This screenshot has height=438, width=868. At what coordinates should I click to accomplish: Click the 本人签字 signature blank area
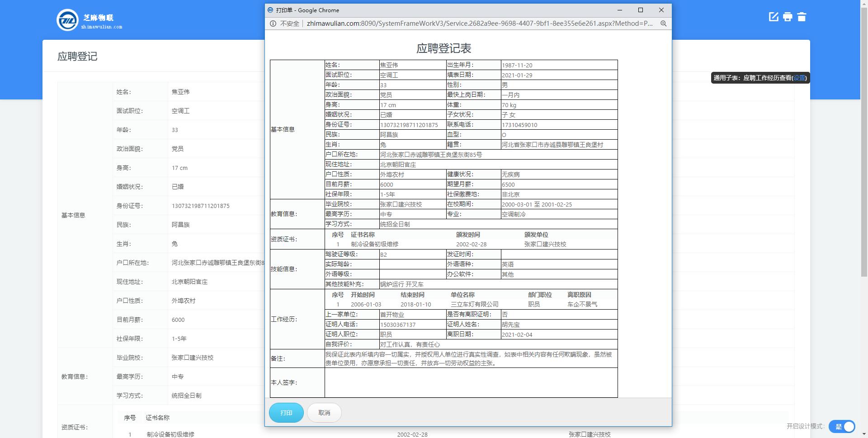(471, 382)
